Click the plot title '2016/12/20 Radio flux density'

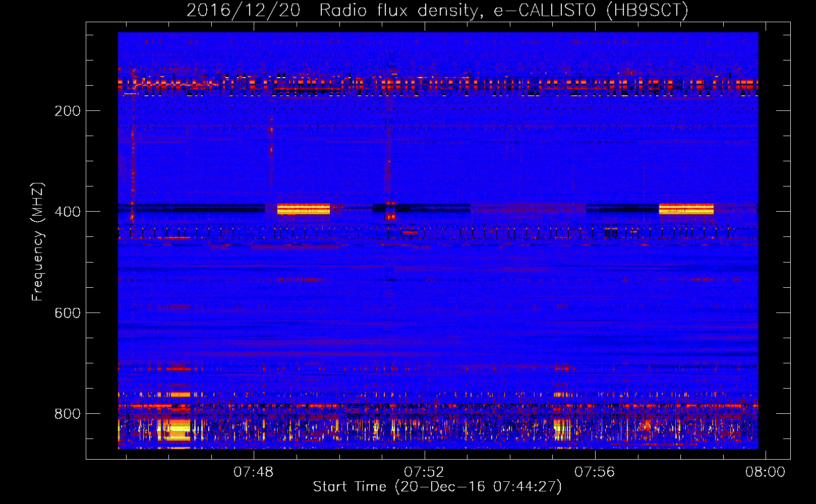click(437, 10)
